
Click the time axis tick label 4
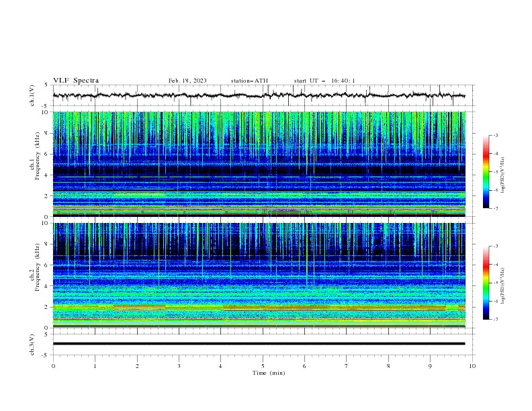coord(220,366)
